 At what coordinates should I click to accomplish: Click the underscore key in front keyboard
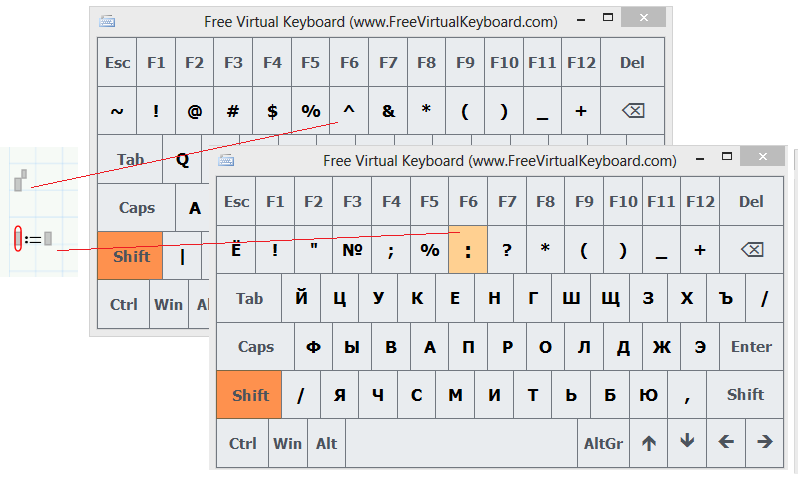pos(661,250)
